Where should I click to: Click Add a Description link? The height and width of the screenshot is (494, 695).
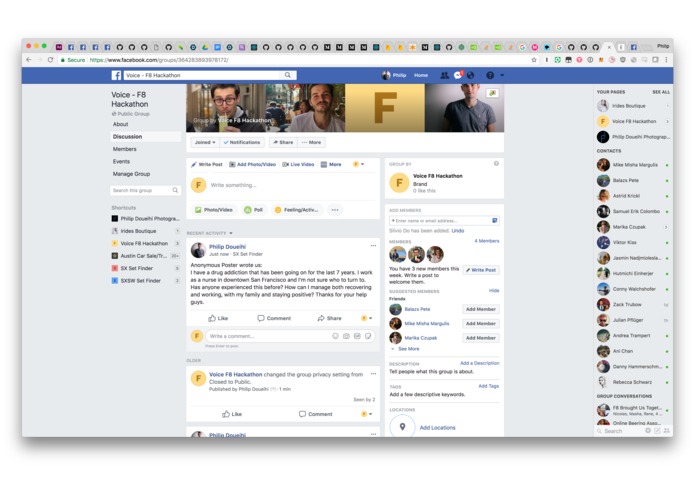point(480,363)
